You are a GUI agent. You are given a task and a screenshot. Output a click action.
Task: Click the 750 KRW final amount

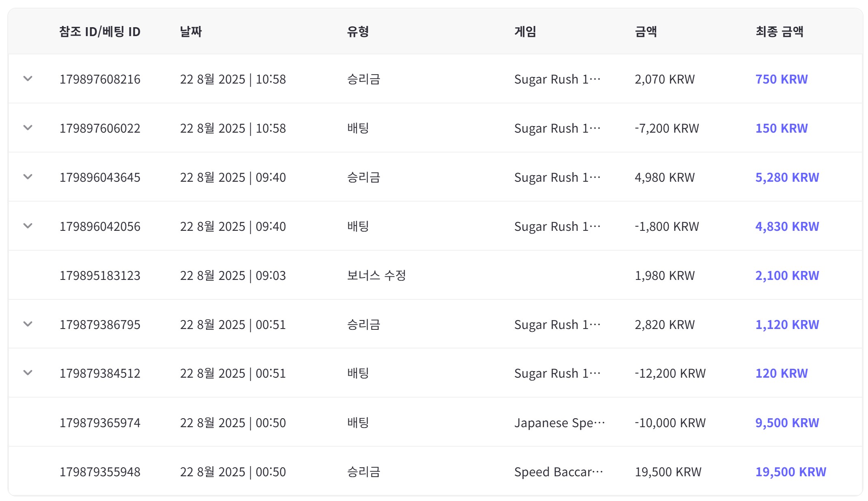click(x=781, y=79)
